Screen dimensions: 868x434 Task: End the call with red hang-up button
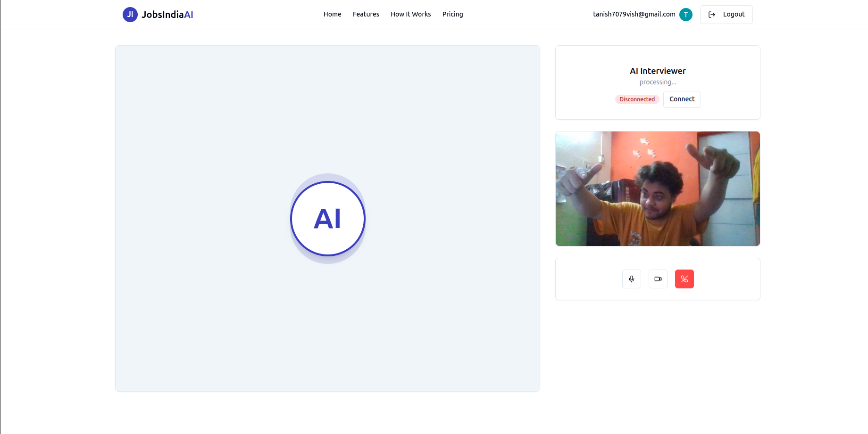click(684, 279)
